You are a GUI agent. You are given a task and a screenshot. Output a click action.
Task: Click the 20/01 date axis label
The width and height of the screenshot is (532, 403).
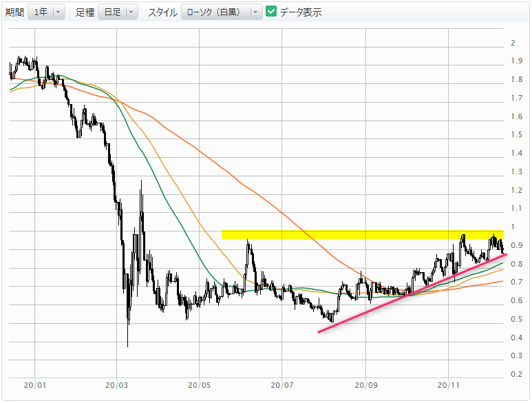click(35, 385)
